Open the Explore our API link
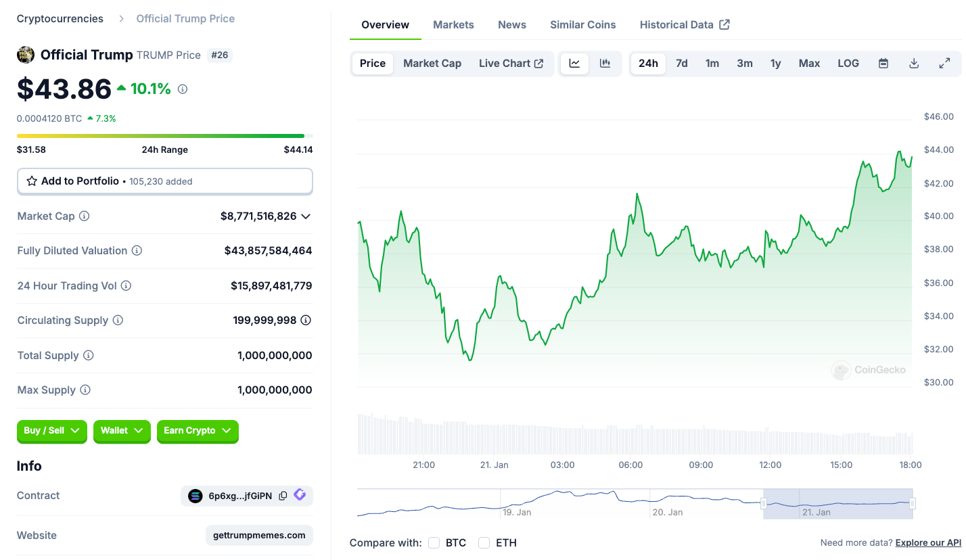Screen dimensions: 966x560 click(928, 542)
